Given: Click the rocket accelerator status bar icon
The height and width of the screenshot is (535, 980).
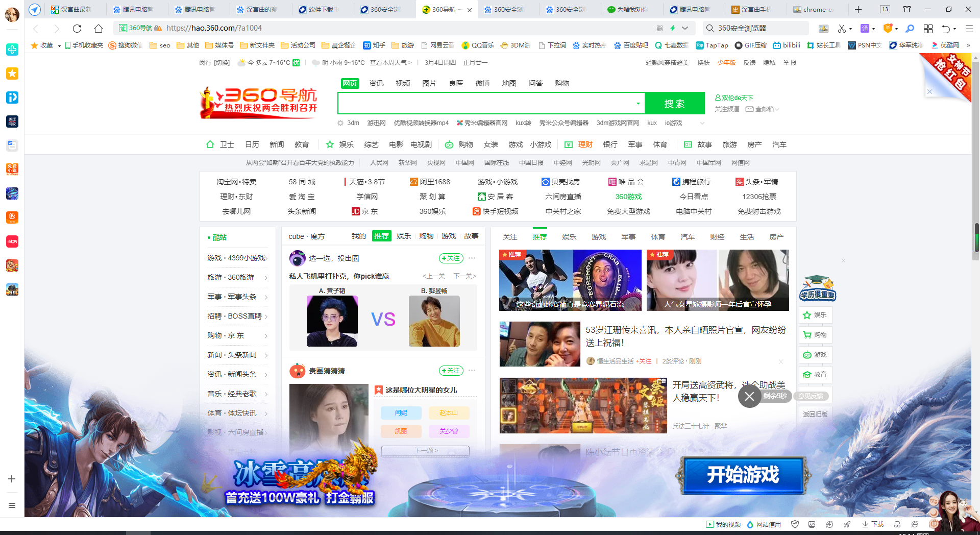Looking at the screenshot, I should point(847,524).
